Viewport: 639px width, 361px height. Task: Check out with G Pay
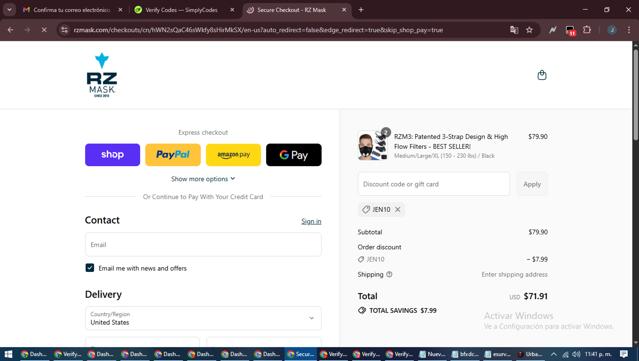click(x=294, y=155)
